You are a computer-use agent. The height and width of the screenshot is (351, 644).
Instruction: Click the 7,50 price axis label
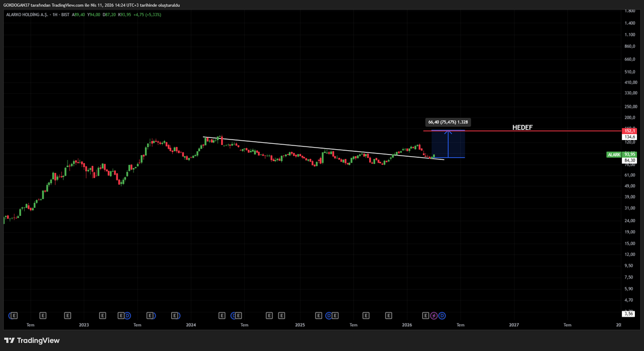[630, 277]
